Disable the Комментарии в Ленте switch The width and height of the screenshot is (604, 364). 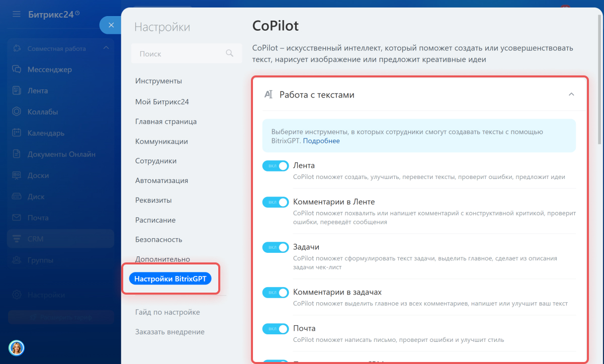[276, 202]
